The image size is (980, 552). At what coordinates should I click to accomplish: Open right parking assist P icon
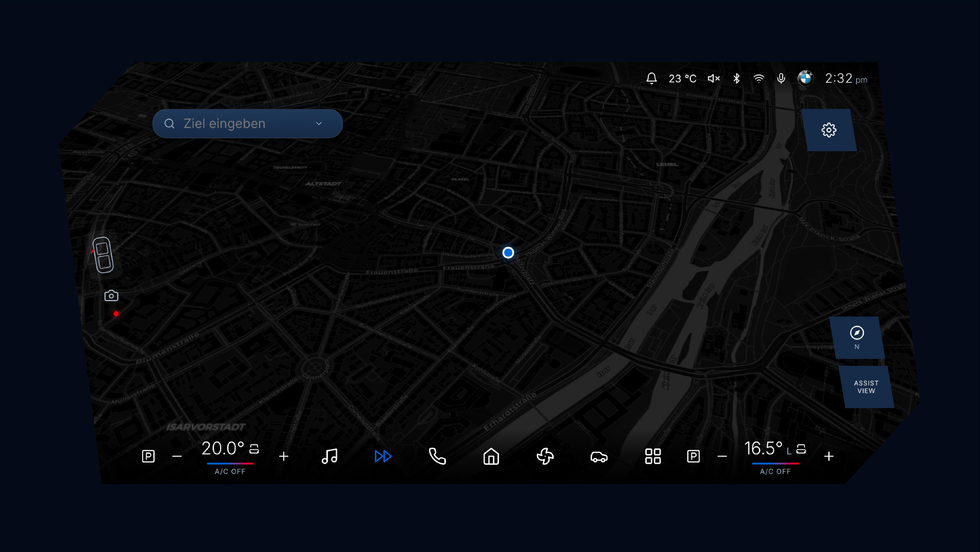(x=694, y=456)
